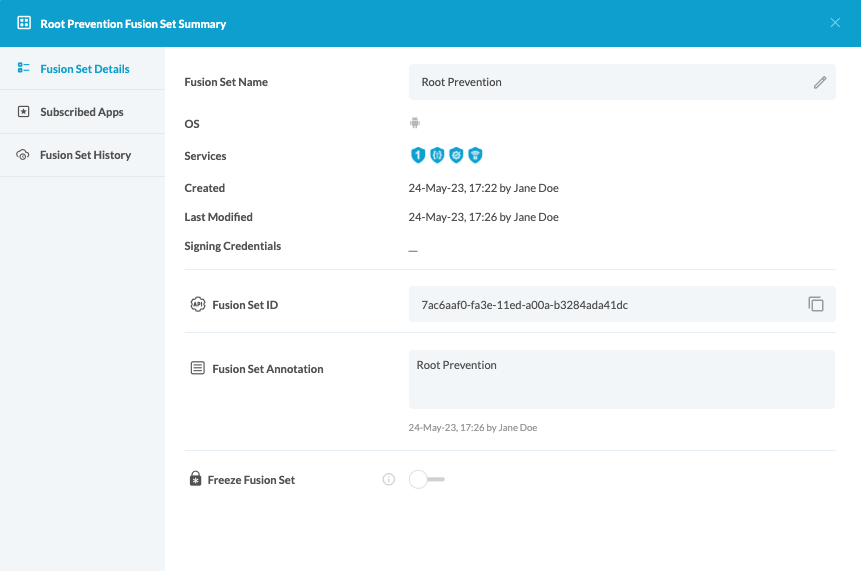This screenshot has width=861, height=571.
Task: Open the Fusion Set Details tab
Action: (84, 69)
